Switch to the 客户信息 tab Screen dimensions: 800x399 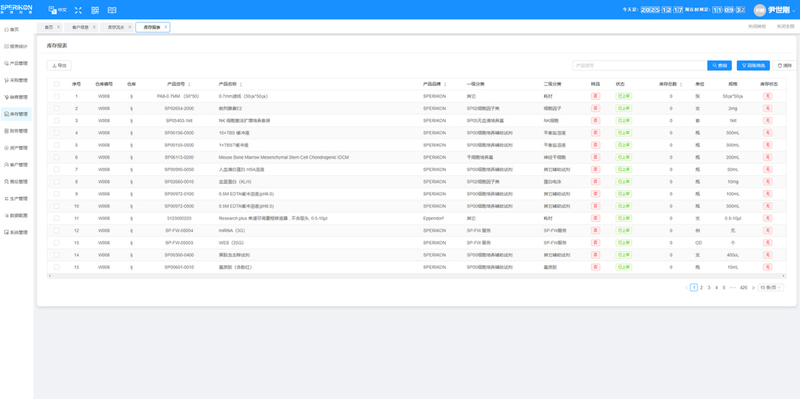coord(80,27)
